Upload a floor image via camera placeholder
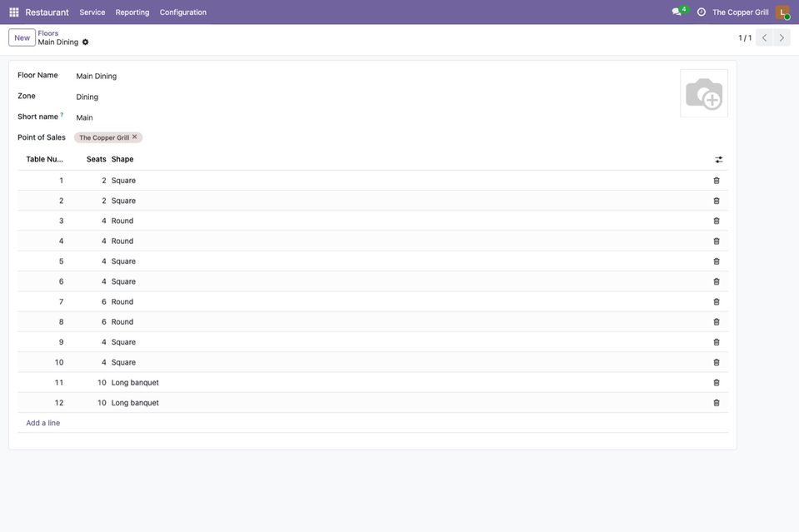This screenshot has width=799, height=532. pos(704,93)
